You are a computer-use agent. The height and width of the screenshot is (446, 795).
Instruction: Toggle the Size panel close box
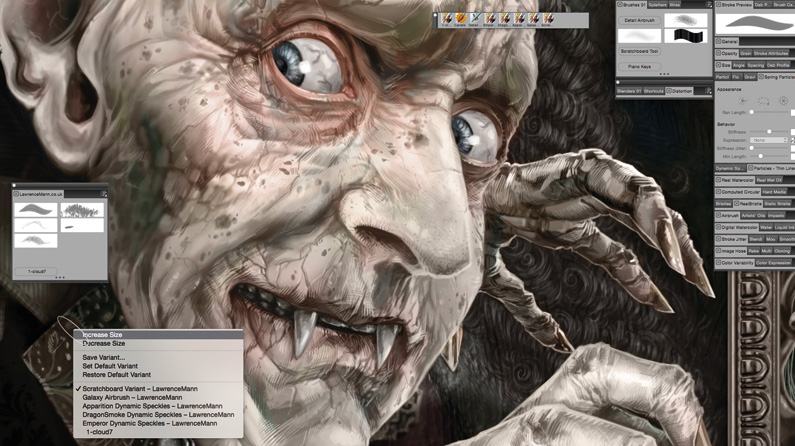(718, 65)
